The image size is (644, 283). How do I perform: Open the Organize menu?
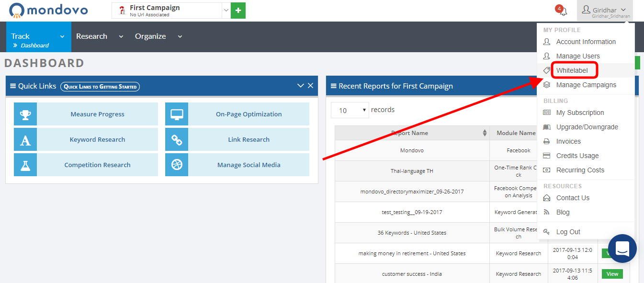[x=158, y=36]
